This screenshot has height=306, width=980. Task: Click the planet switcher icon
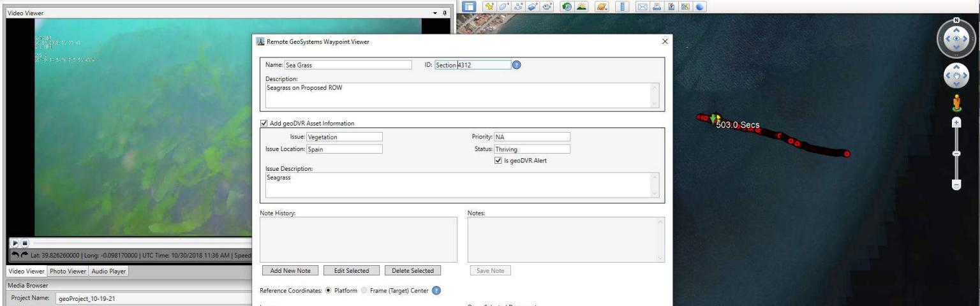[603, 6]
